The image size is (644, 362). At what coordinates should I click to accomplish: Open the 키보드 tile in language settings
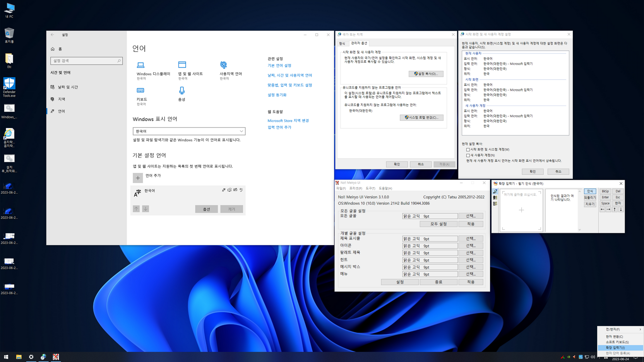(x=142, y=96)
